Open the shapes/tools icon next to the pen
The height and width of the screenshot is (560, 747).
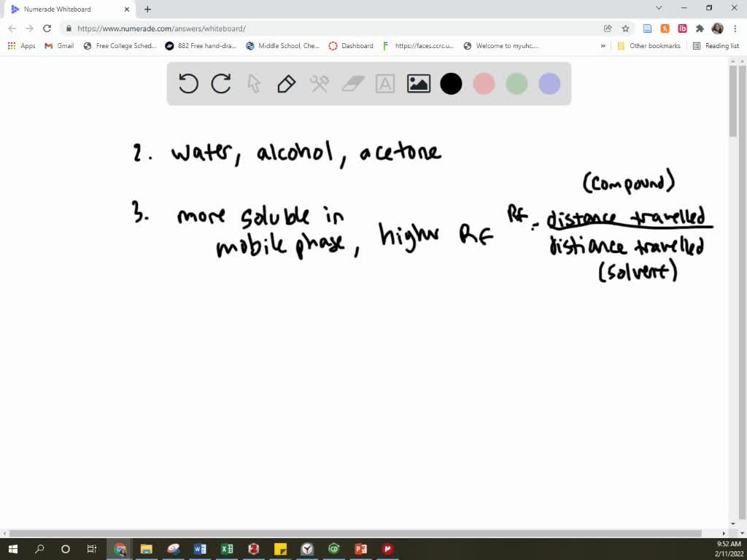319,83
